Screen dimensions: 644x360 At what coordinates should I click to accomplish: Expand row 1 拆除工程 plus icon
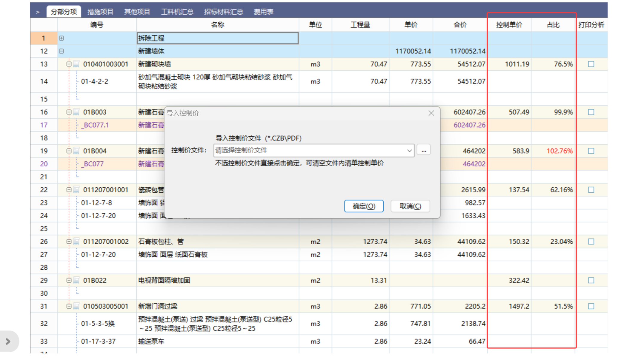click(x=62, y=38)
